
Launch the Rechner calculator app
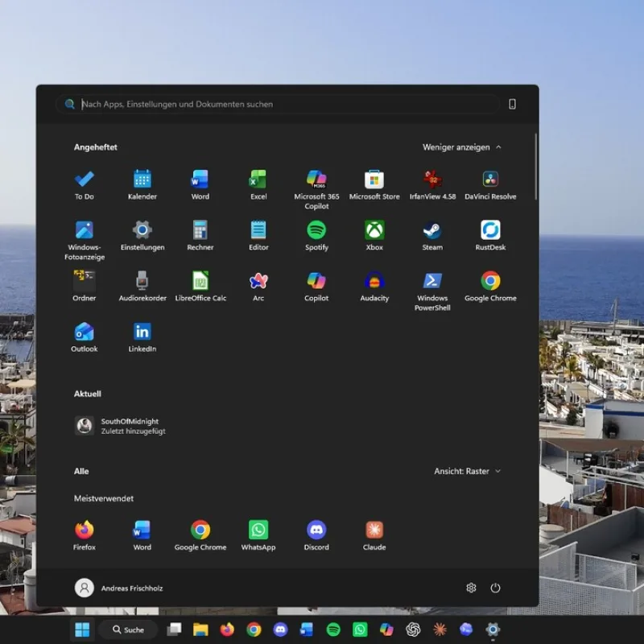[x=200, y=236]
